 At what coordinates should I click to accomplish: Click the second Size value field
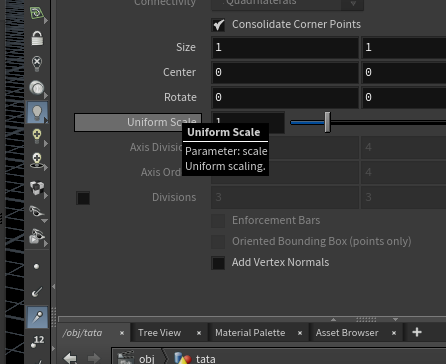click(x=404, y=47)
